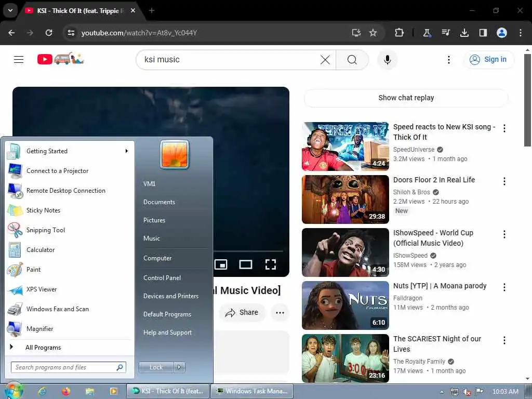Image resolution: width=532 pixels, height=399 pixels.
Task: Open Chrome profile avatar
Action: [501, 33]
